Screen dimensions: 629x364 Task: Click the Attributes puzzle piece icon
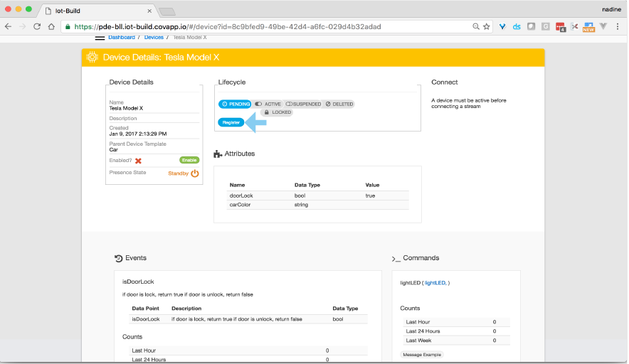tap(218, 154)
